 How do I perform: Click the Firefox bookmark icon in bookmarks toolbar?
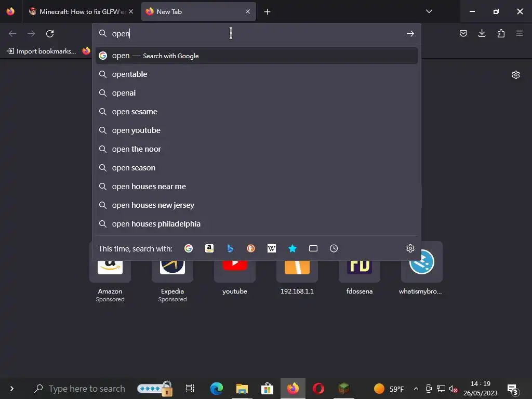[x=86, y=51]
